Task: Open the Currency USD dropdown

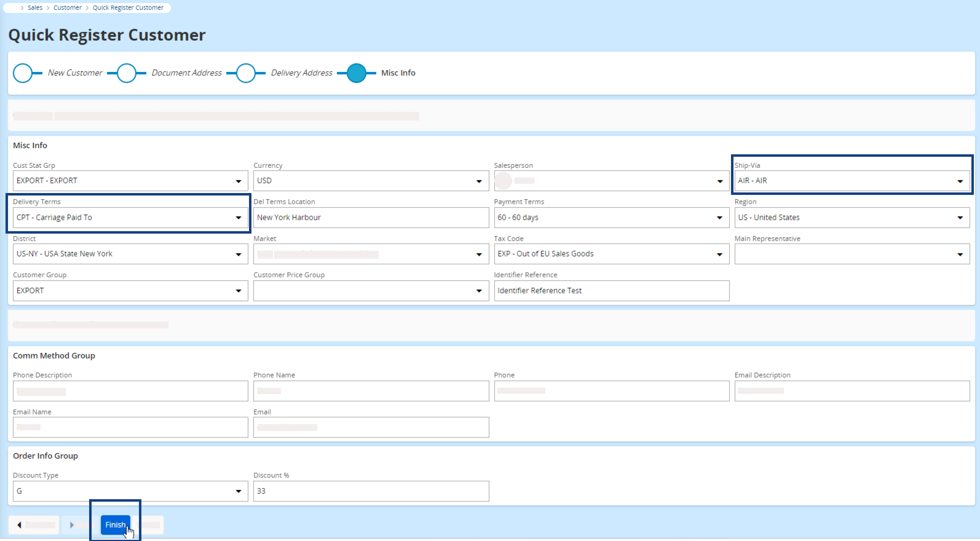Action: click(479, 181)
